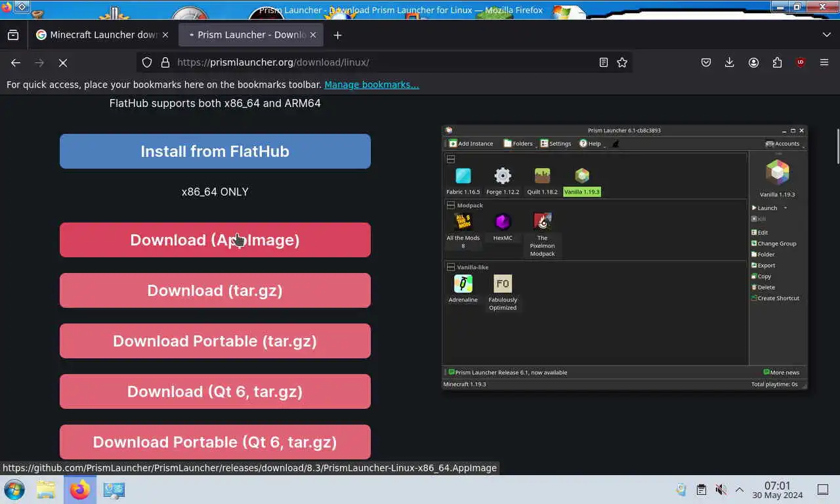View site security via the padlock icon
The width and height of the screenshot is (840, 504).
pyautogui.click(x=165, y=62)
